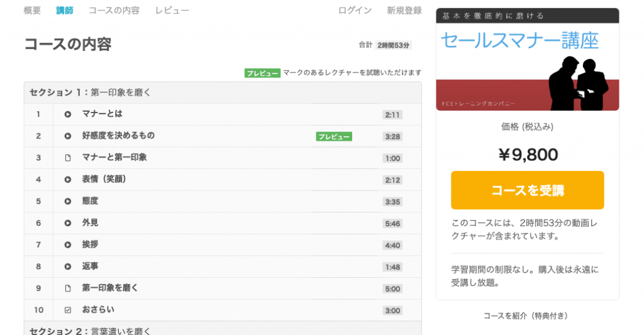644x335 pixels.
Task: Click the document icon beside マナーと第一印象
Action: point(68,158)
